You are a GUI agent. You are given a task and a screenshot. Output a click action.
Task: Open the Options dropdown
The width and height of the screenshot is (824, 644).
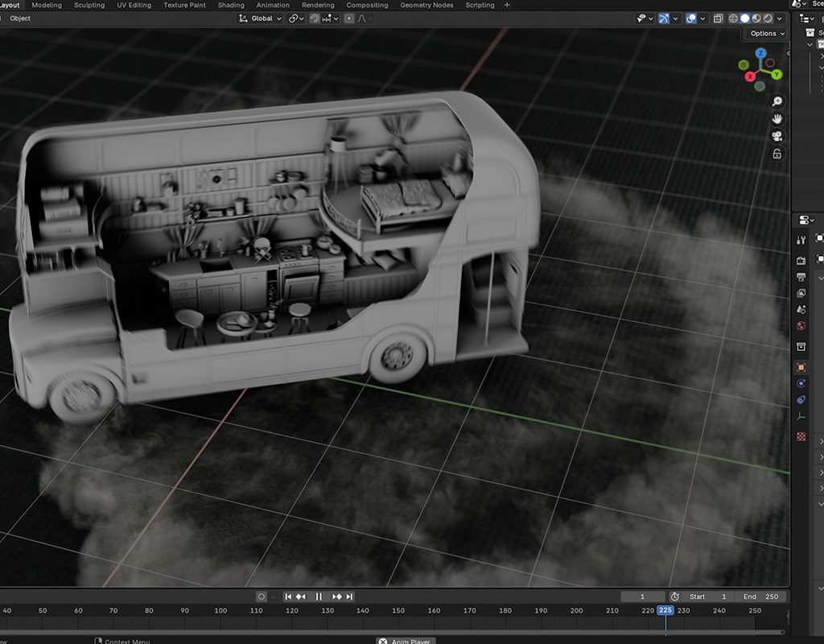point(767,33)
